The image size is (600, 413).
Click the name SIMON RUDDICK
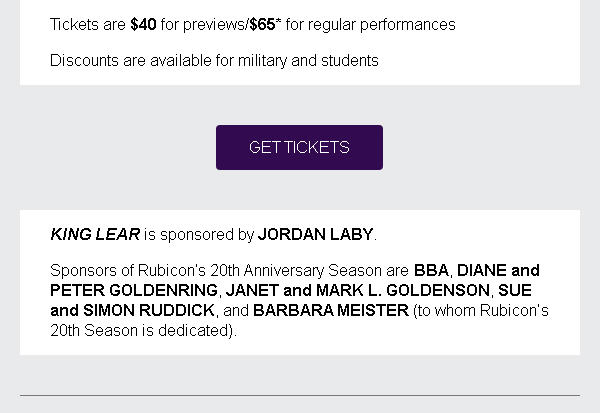click(x=148, y=310)
